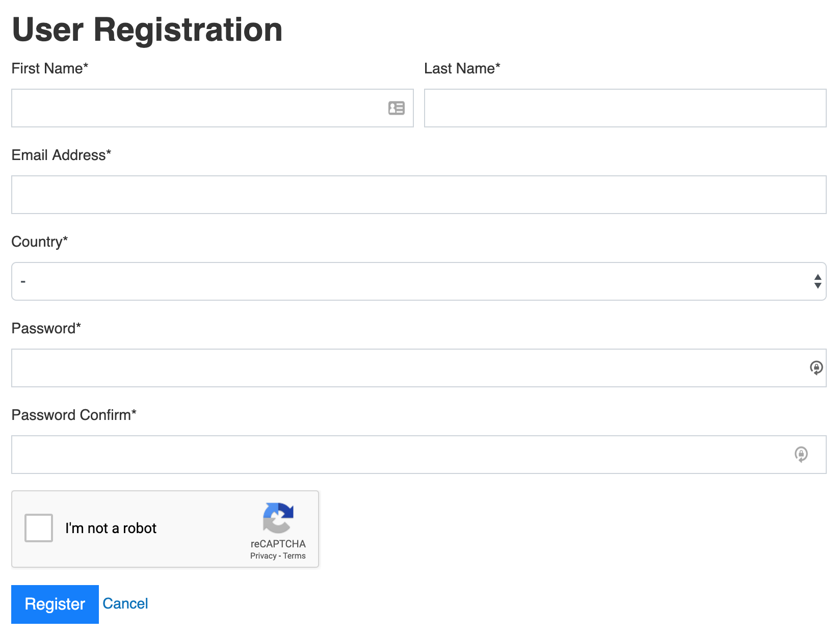Click the First Name label
Viewport: 840px width, 634px height.
(50, 68)
